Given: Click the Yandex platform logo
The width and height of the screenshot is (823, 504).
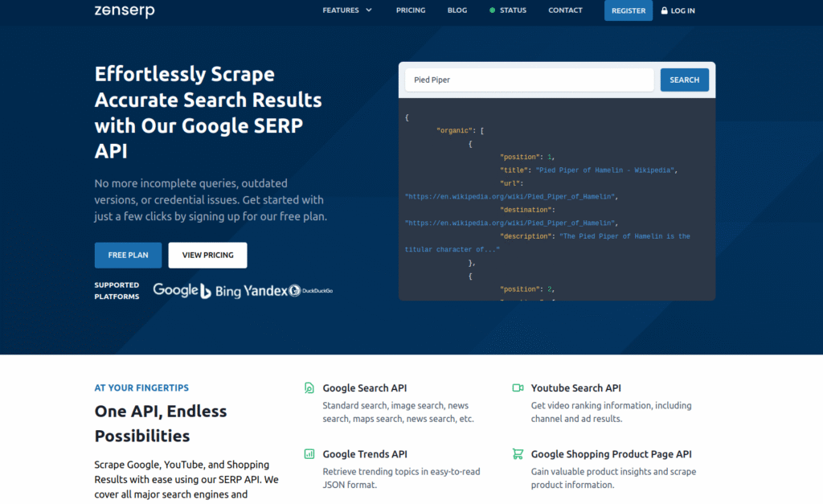Looking at the screenshot, I should coord(265,291).
